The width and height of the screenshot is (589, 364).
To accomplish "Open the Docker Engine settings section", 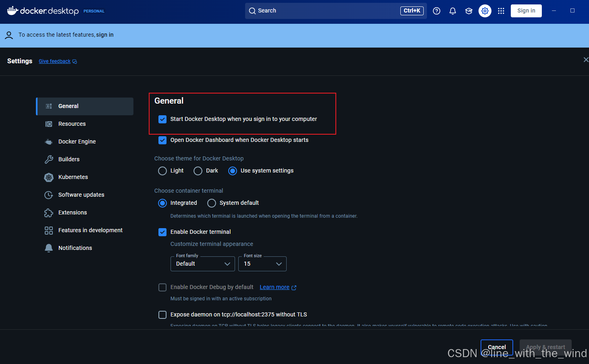I will 85,142.
